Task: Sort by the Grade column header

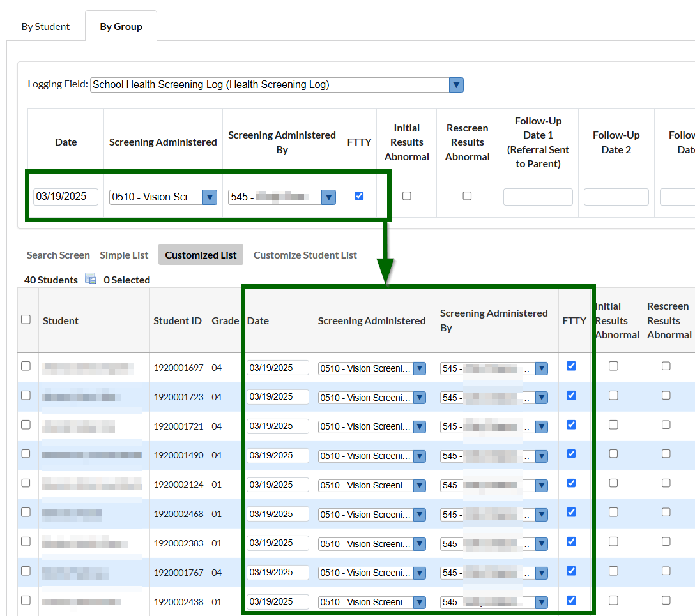Action: pyautogui.click(x=225, y=320)
